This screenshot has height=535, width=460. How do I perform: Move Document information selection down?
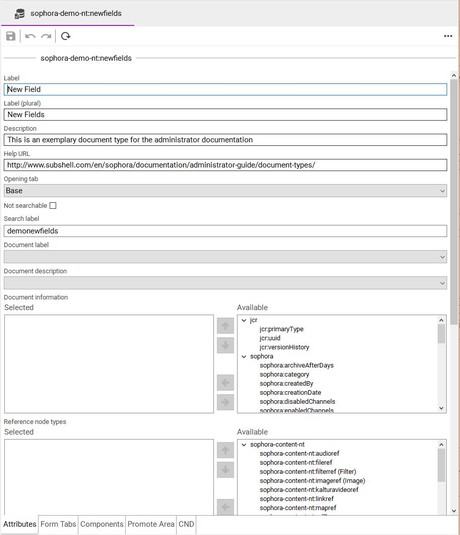[x=225, y=345]
